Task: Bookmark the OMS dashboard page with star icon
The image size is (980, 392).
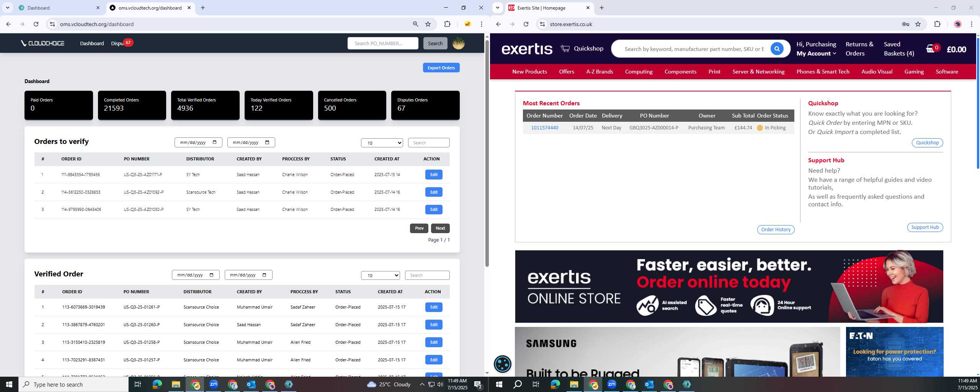Action: 428,24
